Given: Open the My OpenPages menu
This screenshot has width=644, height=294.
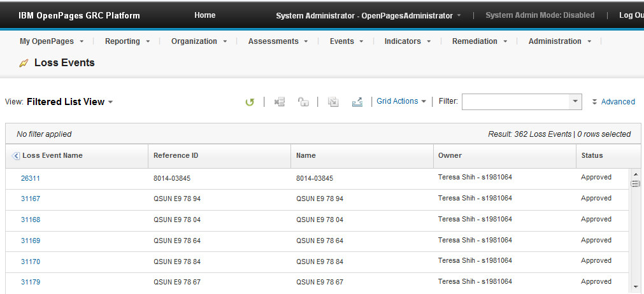Looking at the screenshot, I should click(x=52, y=41).
